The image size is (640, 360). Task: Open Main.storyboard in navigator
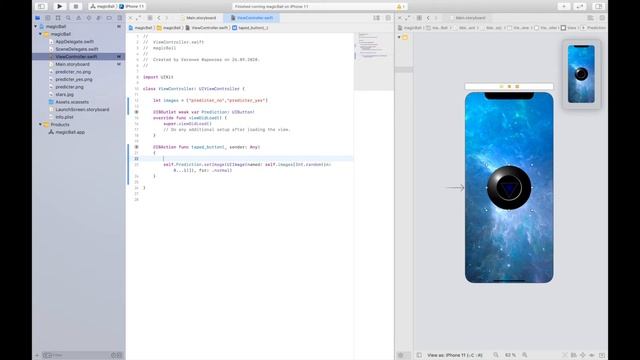(72, 64)
